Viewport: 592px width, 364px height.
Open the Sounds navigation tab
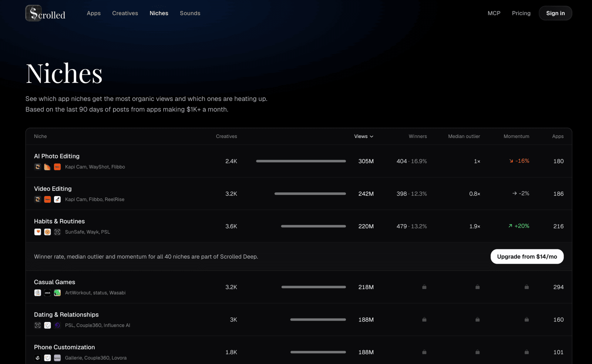click(190, 13)
